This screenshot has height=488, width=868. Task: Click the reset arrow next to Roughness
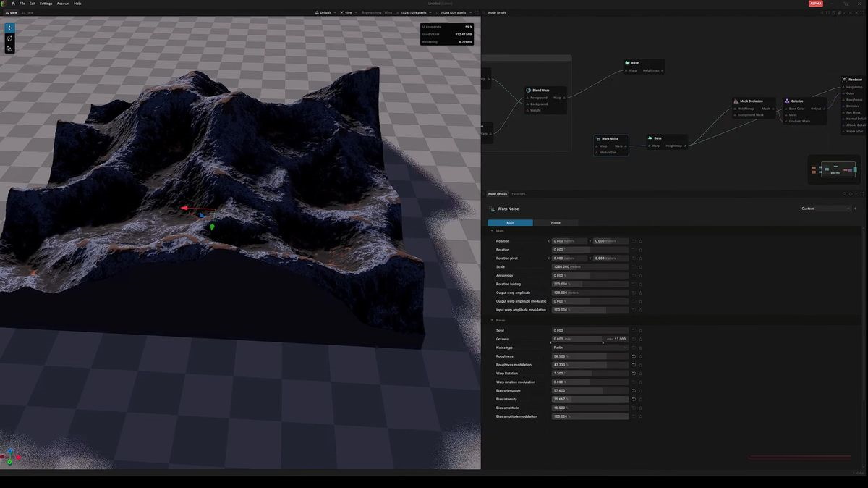tap(633, 356)
